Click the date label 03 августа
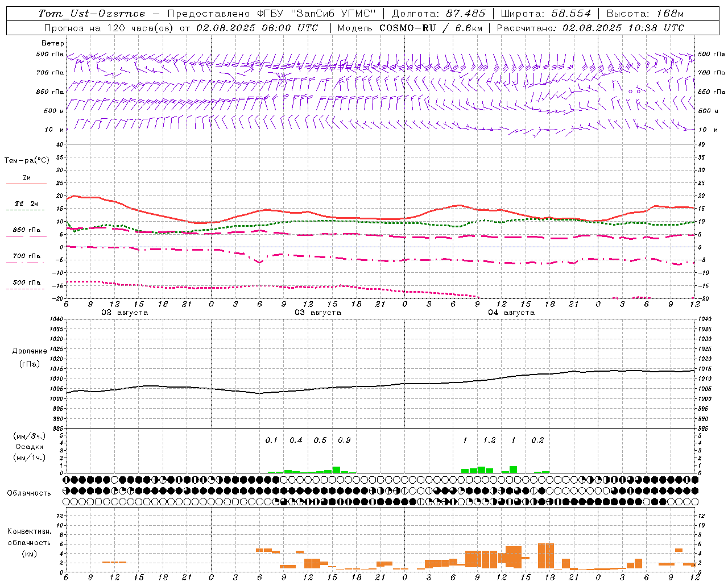This screenshot has height=582, width=728. point(318,313)
